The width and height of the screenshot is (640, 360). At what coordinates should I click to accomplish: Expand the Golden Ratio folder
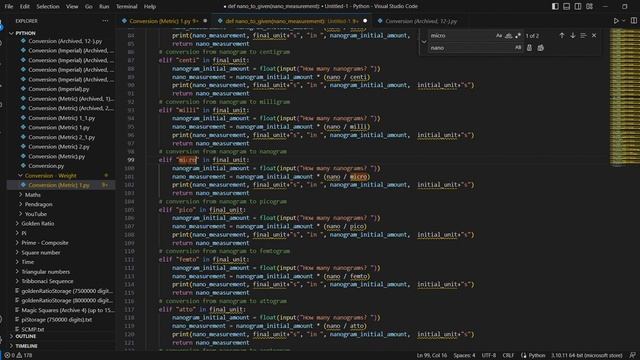38,223
